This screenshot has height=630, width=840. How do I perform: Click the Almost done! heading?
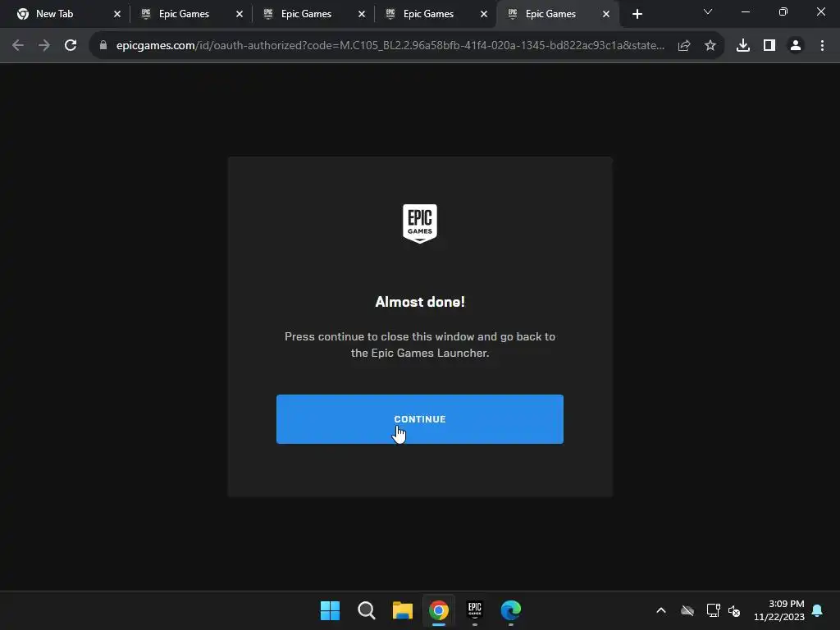420,302
